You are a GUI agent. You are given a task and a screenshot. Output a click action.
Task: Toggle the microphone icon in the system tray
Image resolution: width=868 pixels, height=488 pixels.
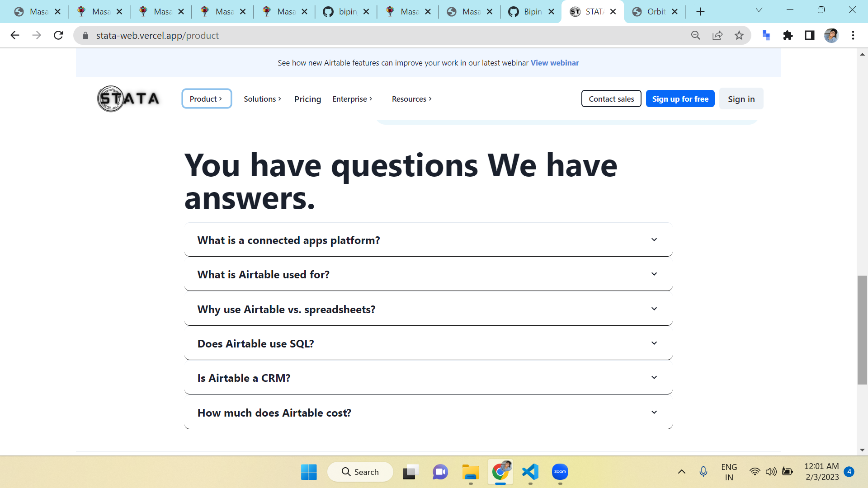coord(703,472)
